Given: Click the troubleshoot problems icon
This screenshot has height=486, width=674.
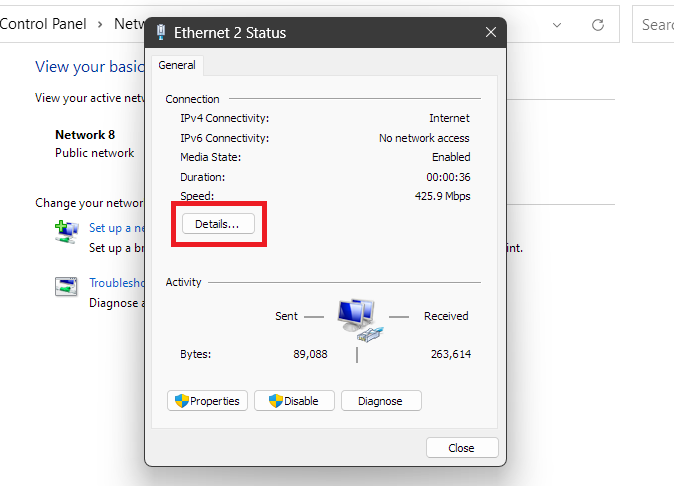Looking at the screenshot, I should pos(66,287).
